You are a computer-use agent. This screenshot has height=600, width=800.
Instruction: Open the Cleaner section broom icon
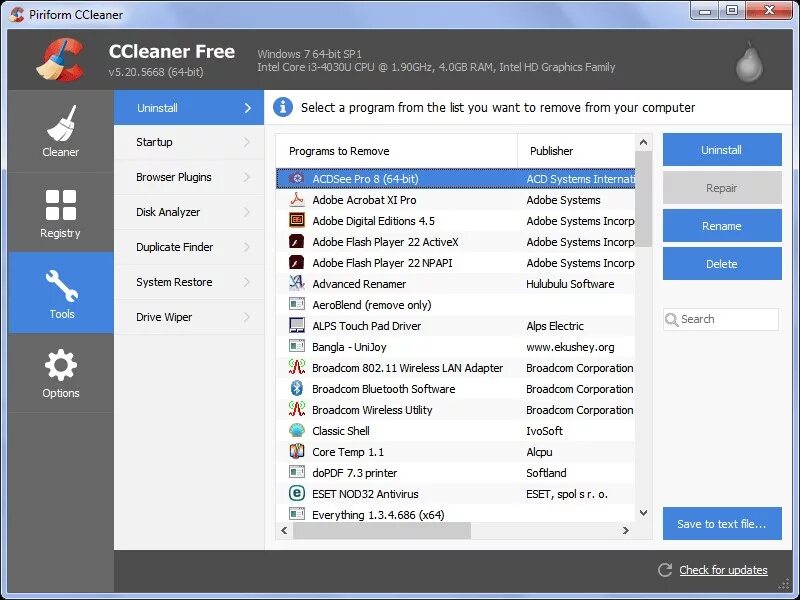click(x=61, y=123)
